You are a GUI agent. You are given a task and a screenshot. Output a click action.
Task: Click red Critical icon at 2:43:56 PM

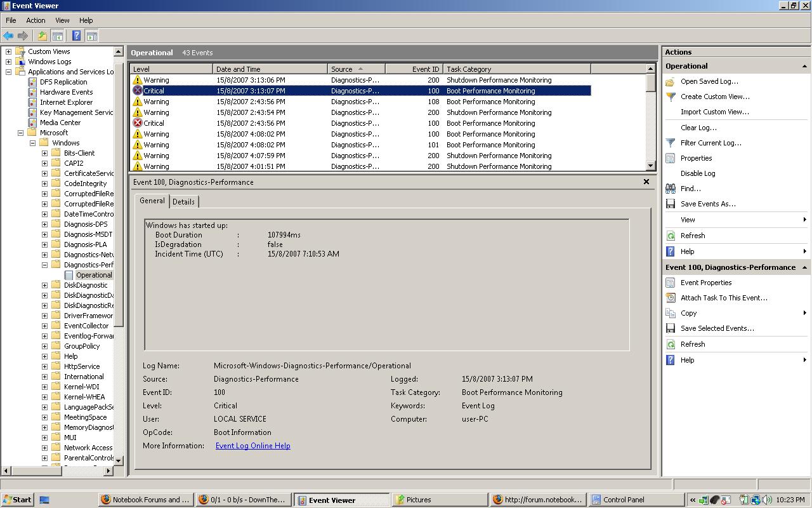[138, 123]
